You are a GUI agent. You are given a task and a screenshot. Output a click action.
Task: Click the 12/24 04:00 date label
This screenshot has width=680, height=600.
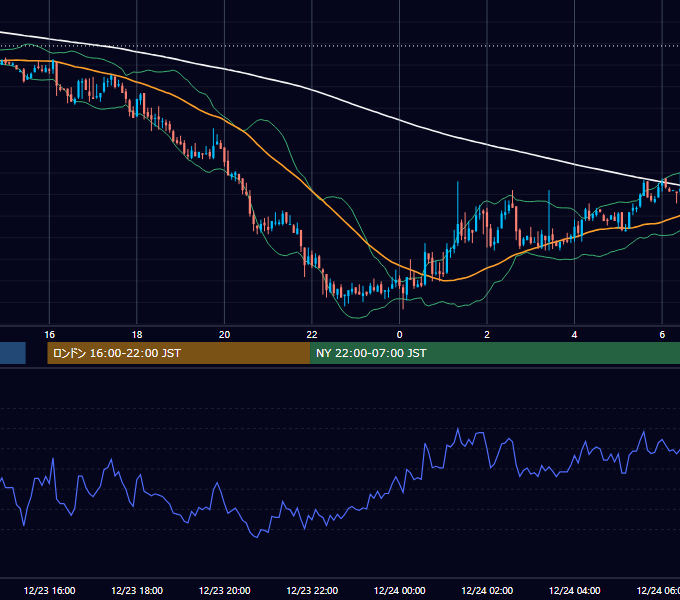tap(575, 590)
